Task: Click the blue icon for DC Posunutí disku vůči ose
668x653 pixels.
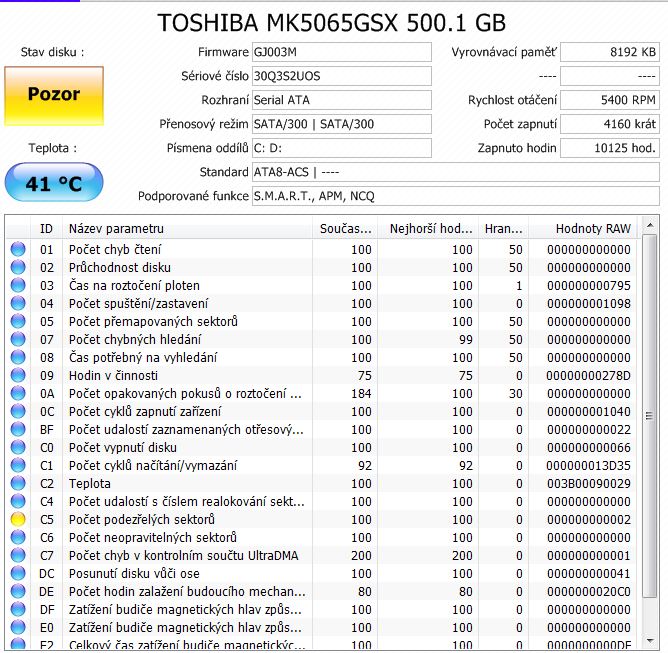Action: 18,574
